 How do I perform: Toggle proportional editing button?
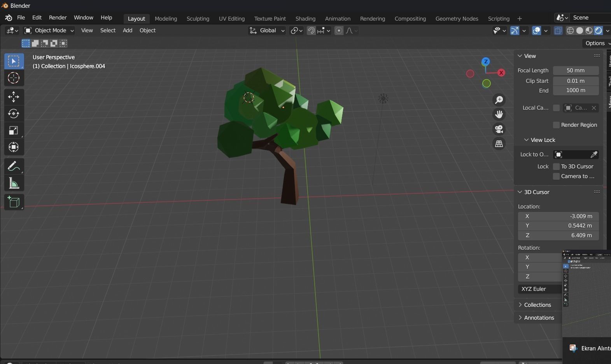pos(339,30)
